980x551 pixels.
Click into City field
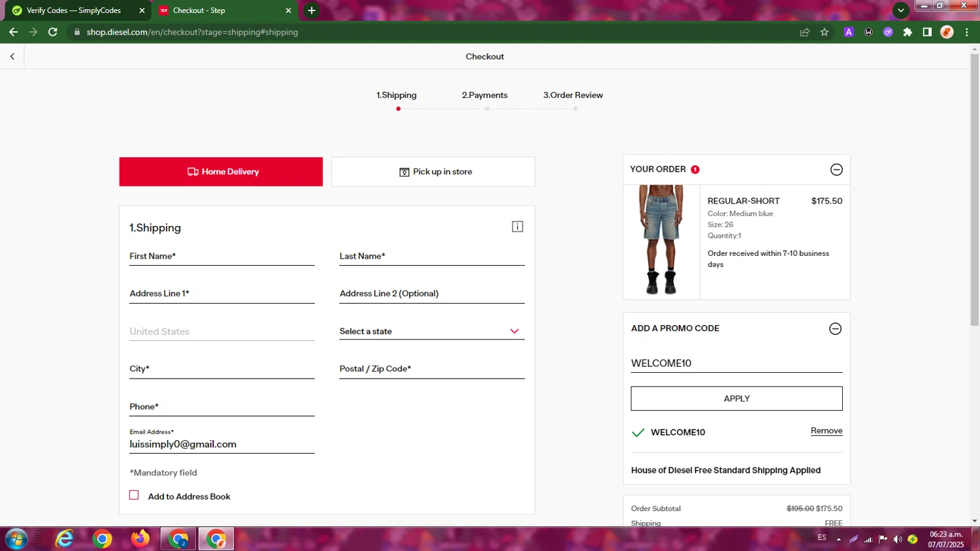pyautogui.click(x=222, y=369)
